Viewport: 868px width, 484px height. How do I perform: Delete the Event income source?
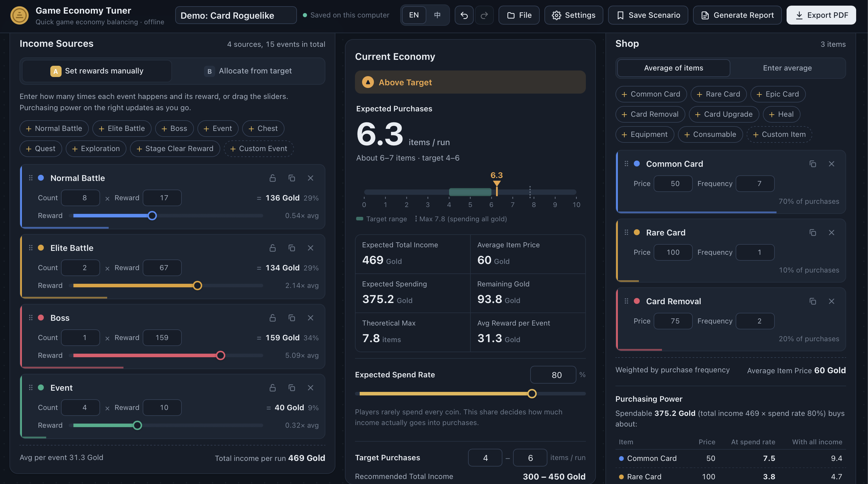point(311,388)
